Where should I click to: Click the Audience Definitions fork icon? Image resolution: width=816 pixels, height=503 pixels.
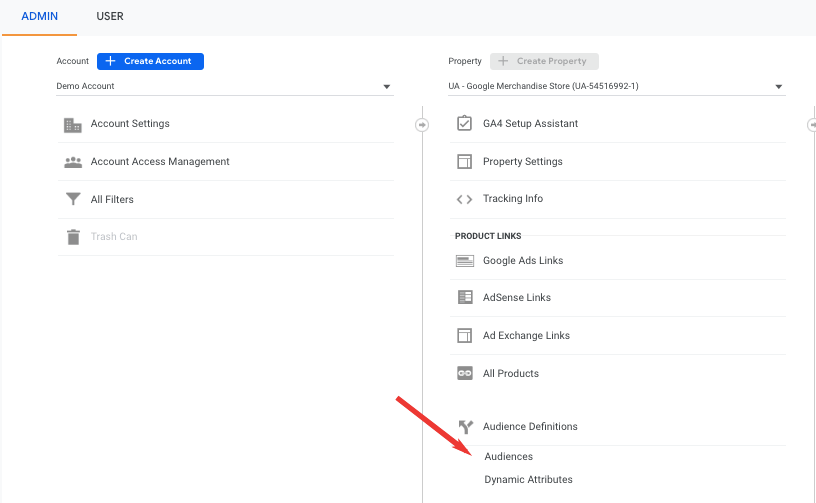[466, 427]
